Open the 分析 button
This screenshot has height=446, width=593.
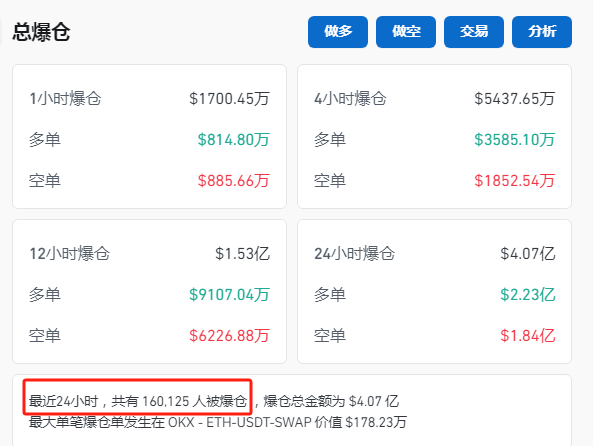tap(542, 32)
